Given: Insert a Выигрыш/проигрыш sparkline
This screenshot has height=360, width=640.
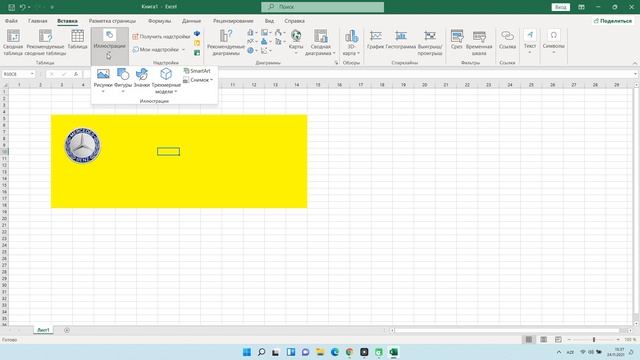Looking at the screenshot, I should (x=430, y=42).
